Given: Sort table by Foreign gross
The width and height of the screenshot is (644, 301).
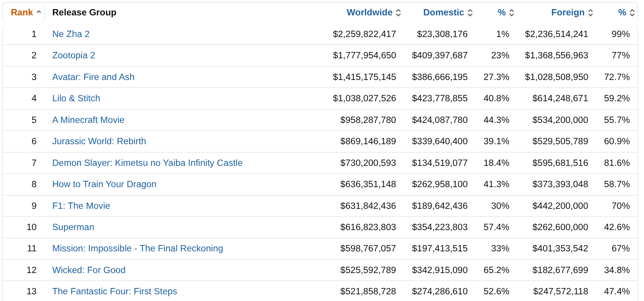Looking at the screenshot, I should tap(568, 13).
